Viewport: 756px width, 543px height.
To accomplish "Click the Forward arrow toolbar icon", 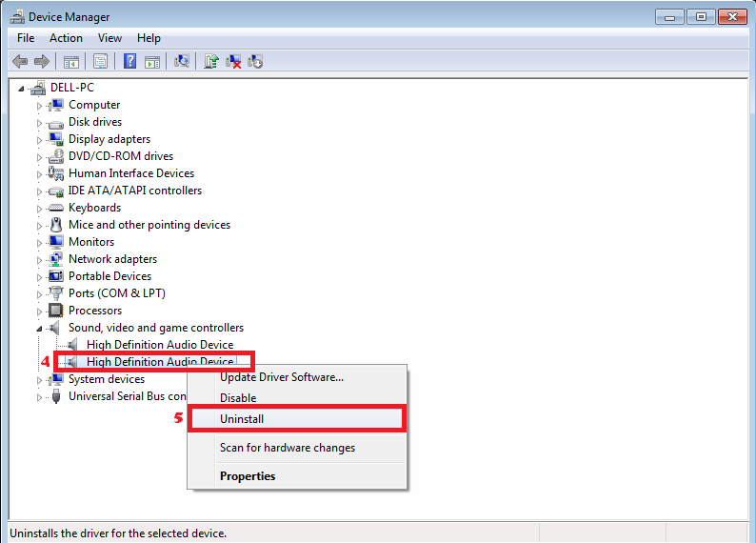I will (42, 61).
